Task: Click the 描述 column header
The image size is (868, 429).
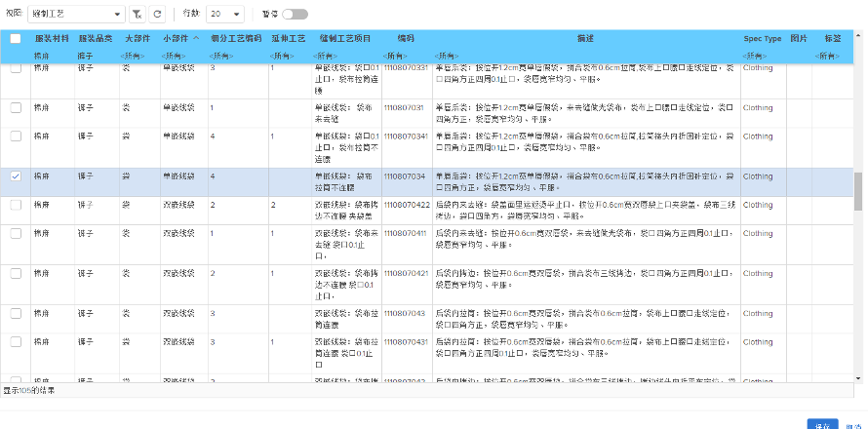Action: (x=585, y=39)
